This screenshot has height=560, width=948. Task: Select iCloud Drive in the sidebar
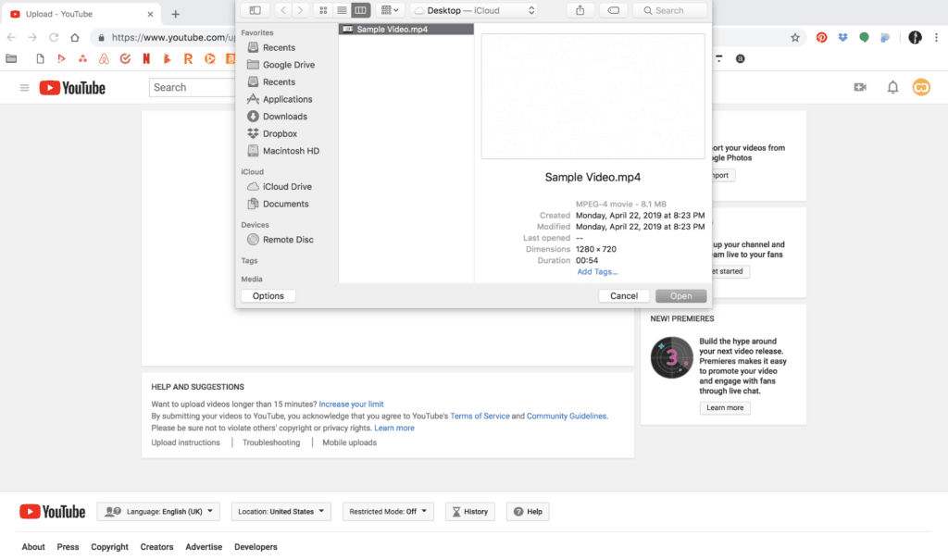click(x=287, y=187)
